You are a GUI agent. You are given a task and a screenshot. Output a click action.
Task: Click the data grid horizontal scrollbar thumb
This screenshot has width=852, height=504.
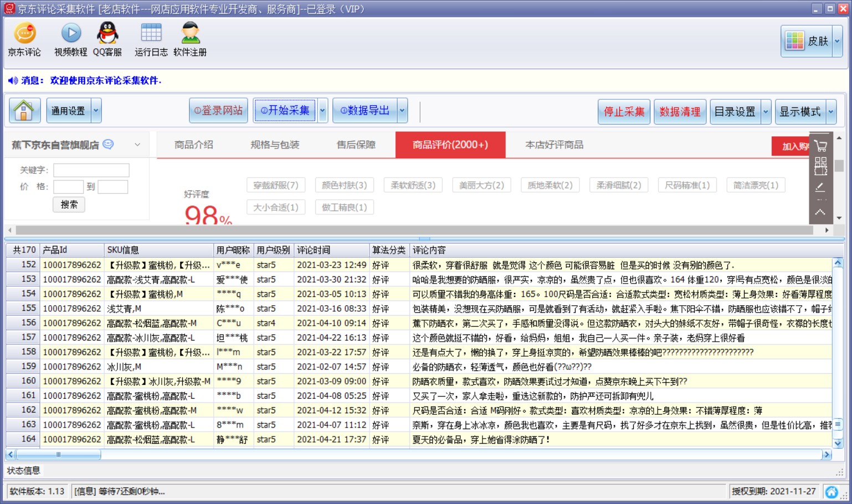pyautogui.click(x=58, y=455)
